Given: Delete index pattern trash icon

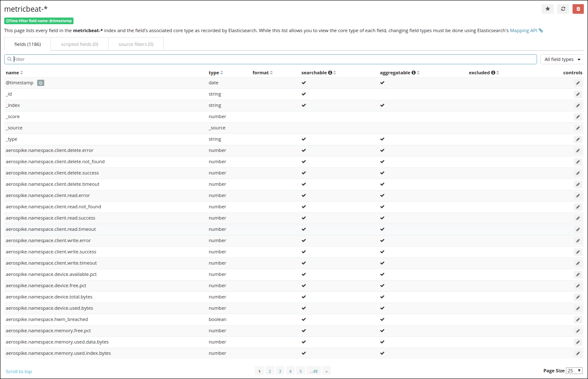Looking at the screenshot, I should [x=578, y=9].
